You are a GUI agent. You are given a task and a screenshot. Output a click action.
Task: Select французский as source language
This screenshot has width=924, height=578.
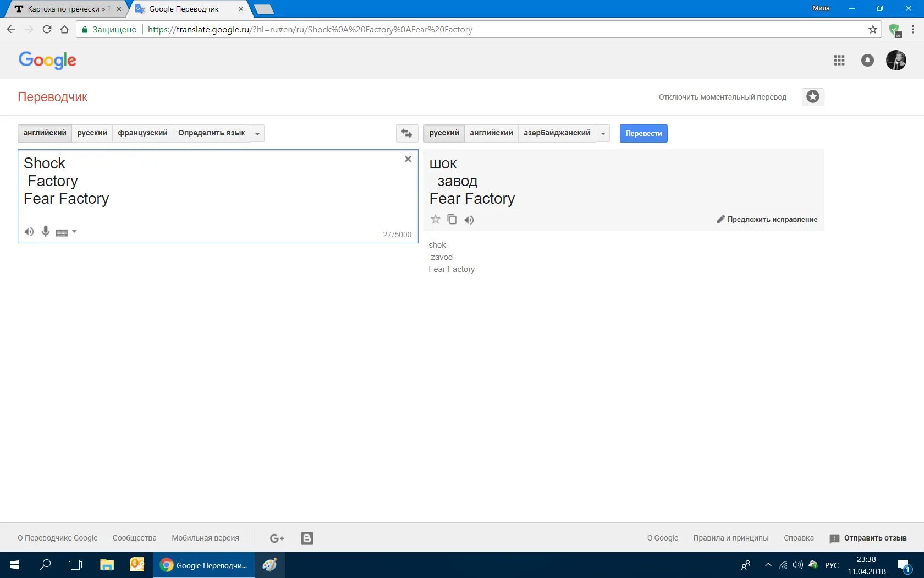point(142,133)
